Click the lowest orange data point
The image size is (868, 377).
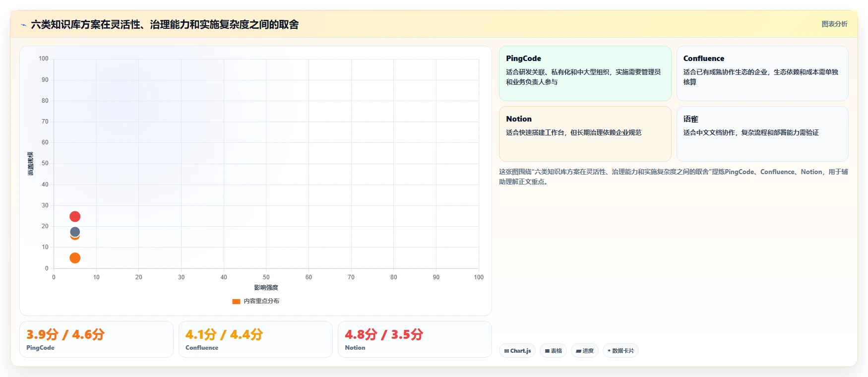click(x=75, y=258)
